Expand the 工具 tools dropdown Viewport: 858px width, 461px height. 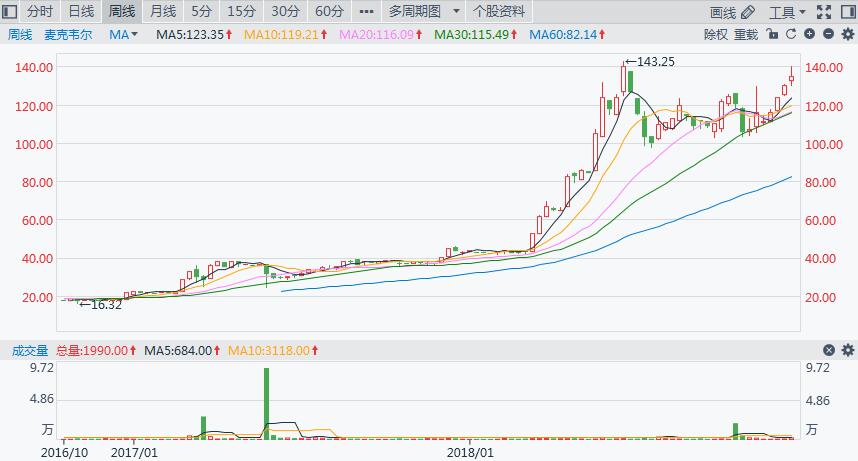point(787,12)
